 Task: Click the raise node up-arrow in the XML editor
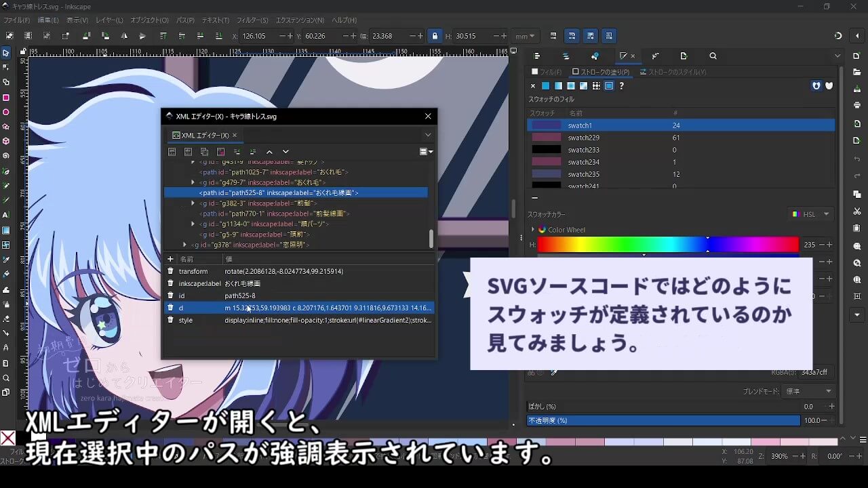269,152
